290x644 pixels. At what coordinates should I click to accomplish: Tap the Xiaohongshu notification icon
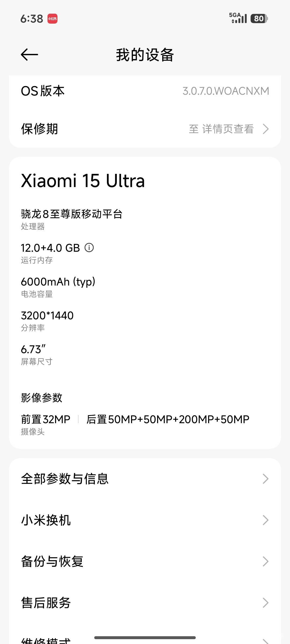(52, 19)
